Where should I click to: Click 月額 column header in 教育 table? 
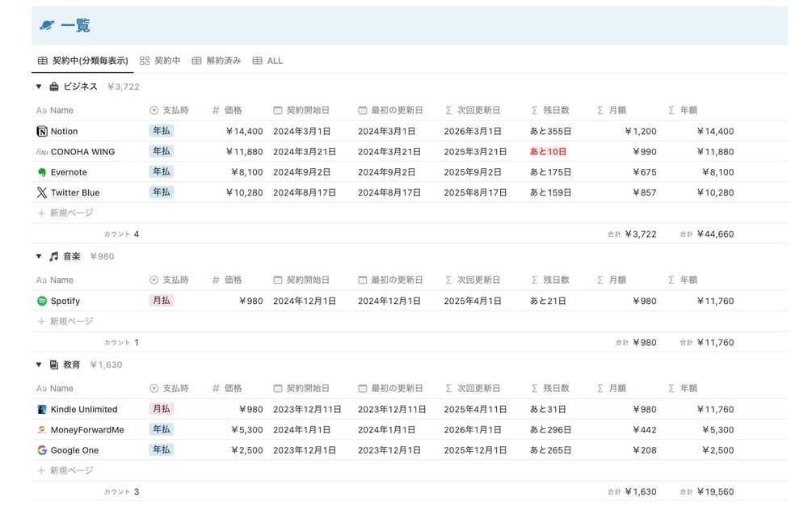pyautogui.click(x=612, y=389)
